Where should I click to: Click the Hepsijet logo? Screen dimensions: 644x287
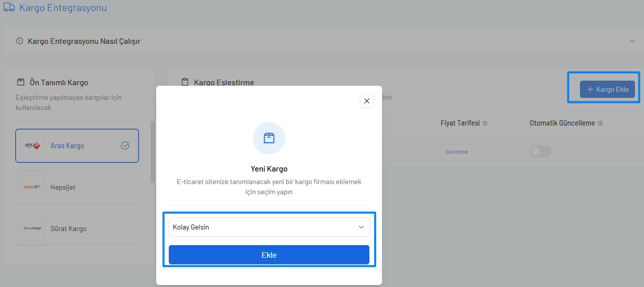pyautogui.click(x=32, y=187)
